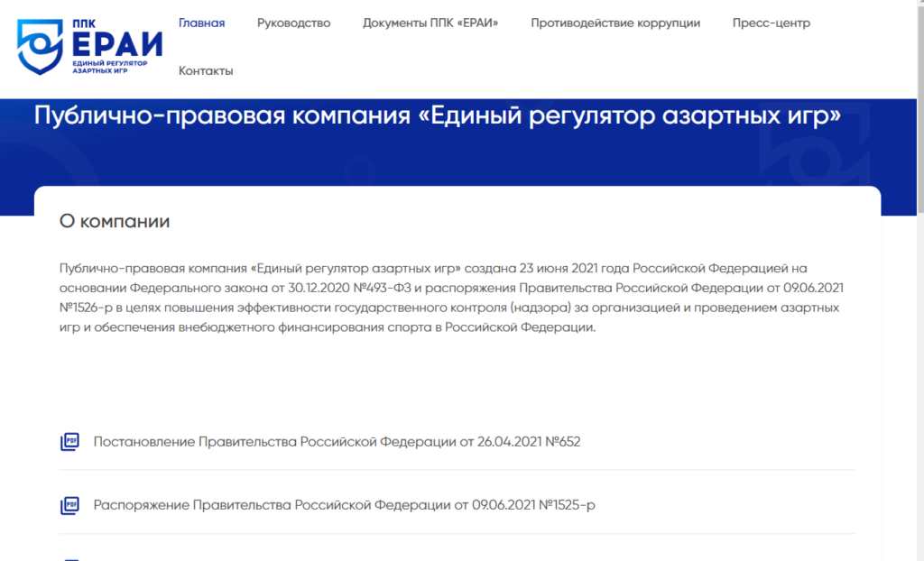Click the ЕРАИ wordmark text in logo
The image size is (924, 561).
coord(117,43)
